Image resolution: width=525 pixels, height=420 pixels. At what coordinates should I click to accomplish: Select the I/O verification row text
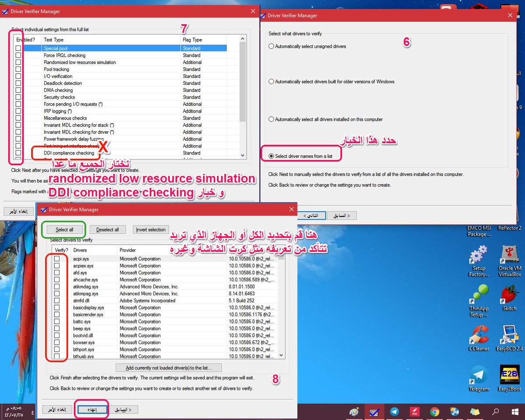pos(58,76)
